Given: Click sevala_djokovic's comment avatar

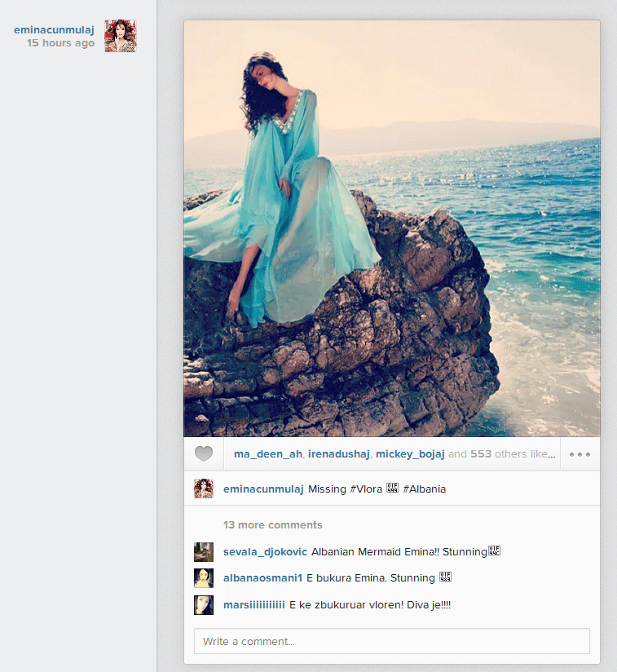Looking at the screenshot, I should pos(204,552).
